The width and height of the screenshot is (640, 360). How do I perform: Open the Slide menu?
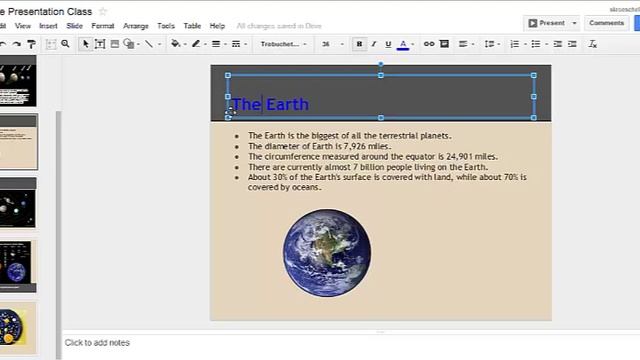click(74, 26)
